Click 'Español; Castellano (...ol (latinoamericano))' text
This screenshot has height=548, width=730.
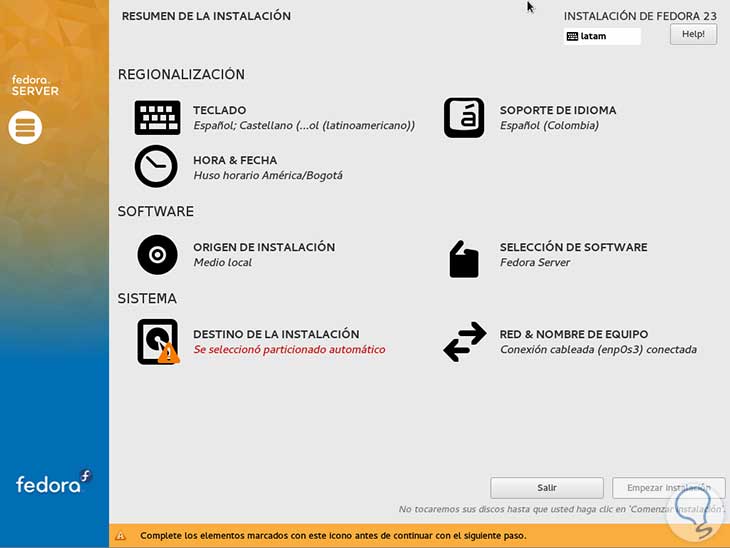[x=304, y=126]
